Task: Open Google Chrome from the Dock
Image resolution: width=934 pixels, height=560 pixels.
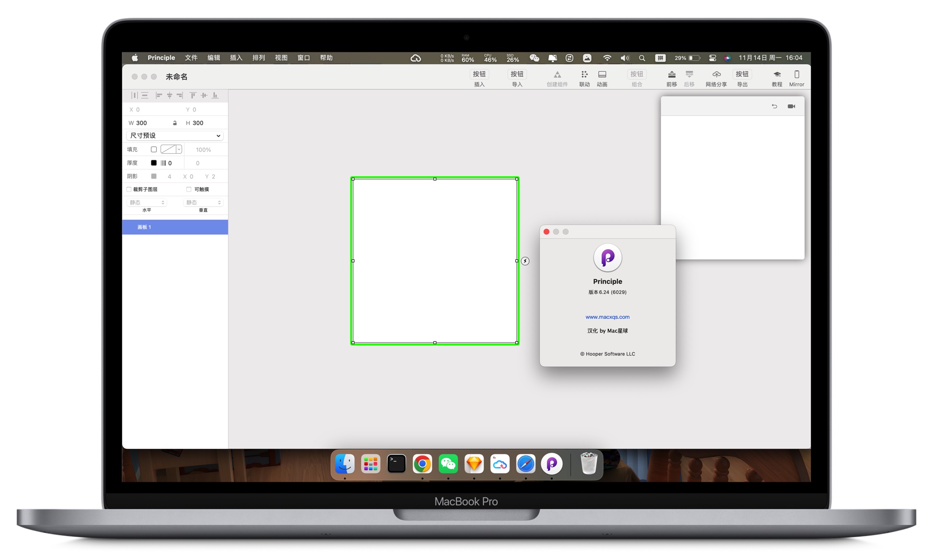Action: click(x=422, y=463)
